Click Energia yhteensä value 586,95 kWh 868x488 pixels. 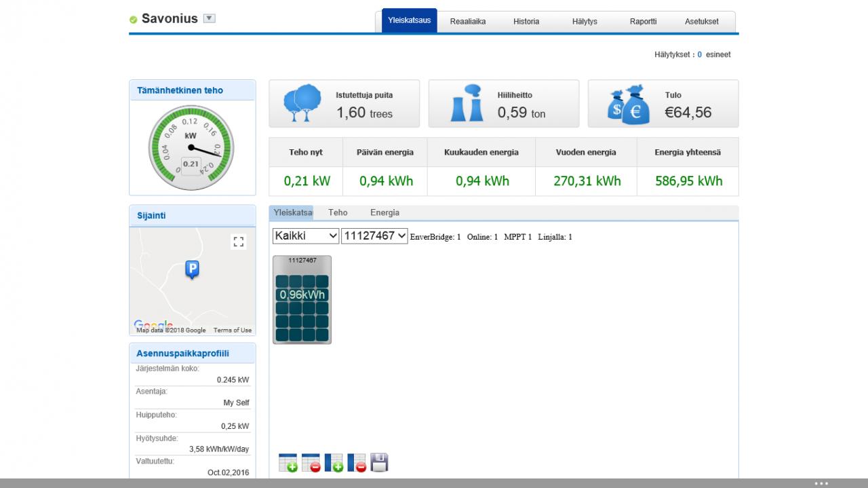(x=689, y=181)
